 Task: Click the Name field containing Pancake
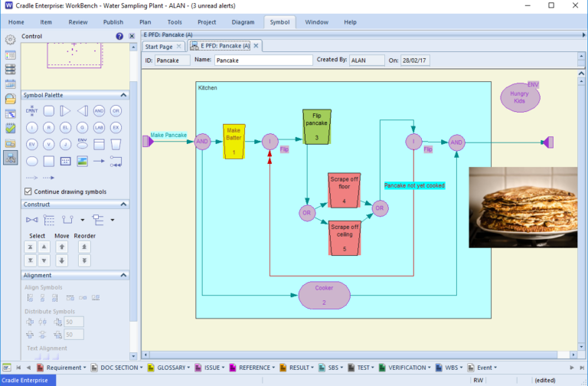click(x=263, y=60)
